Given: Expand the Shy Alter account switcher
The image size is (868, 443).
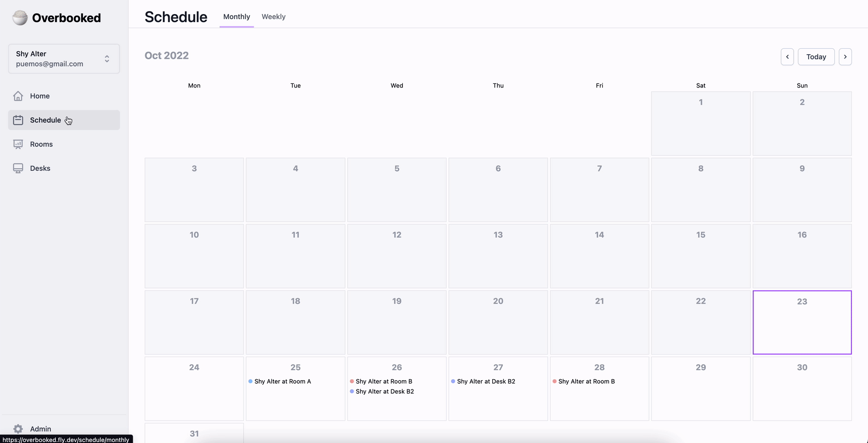Looking at the screenshot, I should (64, 59).
